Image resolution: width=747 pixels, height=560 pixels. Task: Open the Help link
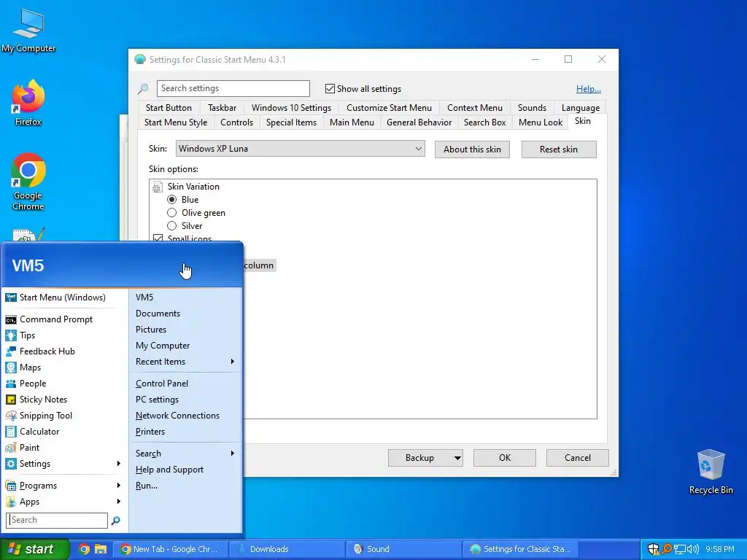(589, 89)
